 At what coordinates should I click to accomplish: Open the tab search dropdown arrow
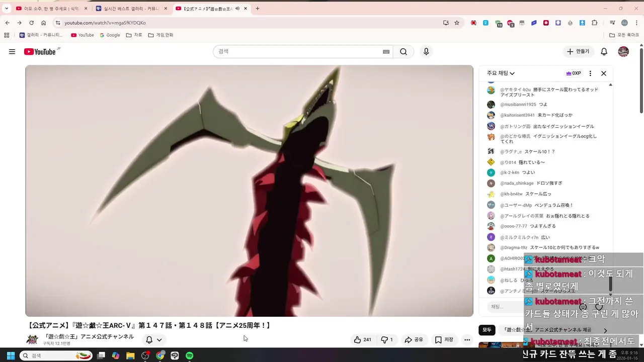pyautogui.click(x=7, y=9)
